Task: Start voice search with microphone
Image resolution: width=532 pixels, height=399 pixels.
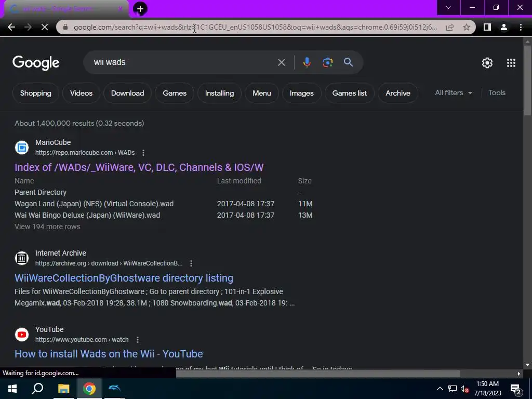Action: pos(307,62)
